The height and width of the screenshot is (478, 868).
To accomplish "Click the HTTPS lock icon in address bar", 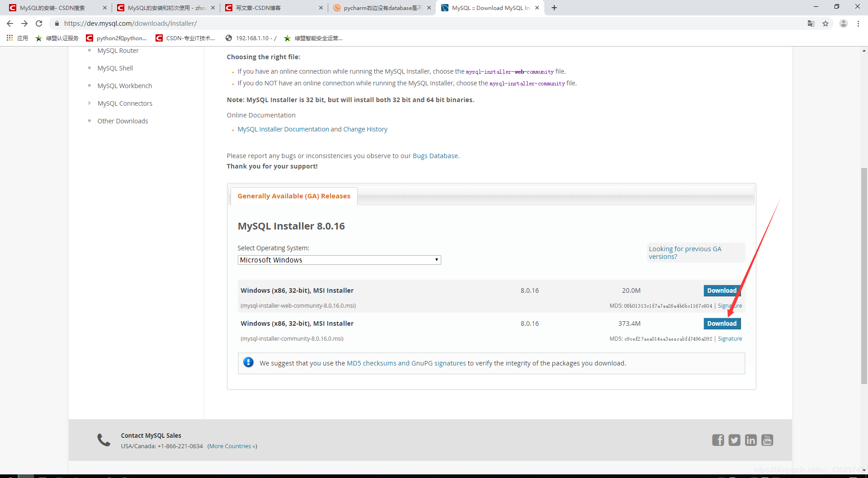I will [57, 23].
